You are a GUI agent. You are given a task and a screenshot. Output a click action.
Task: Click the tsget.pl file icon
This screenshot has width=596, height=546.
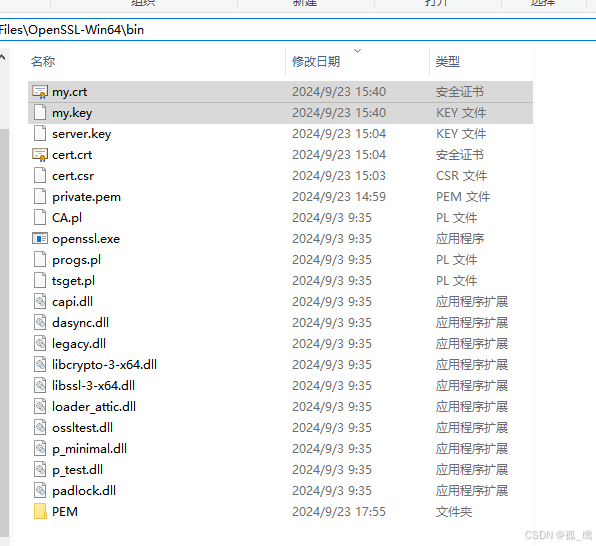[x=40, y=281]
